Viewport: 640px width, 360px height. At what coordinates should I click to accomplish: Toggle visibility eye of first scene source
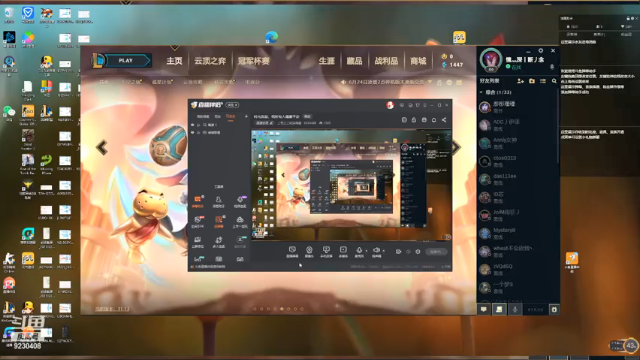coord(193,124)
